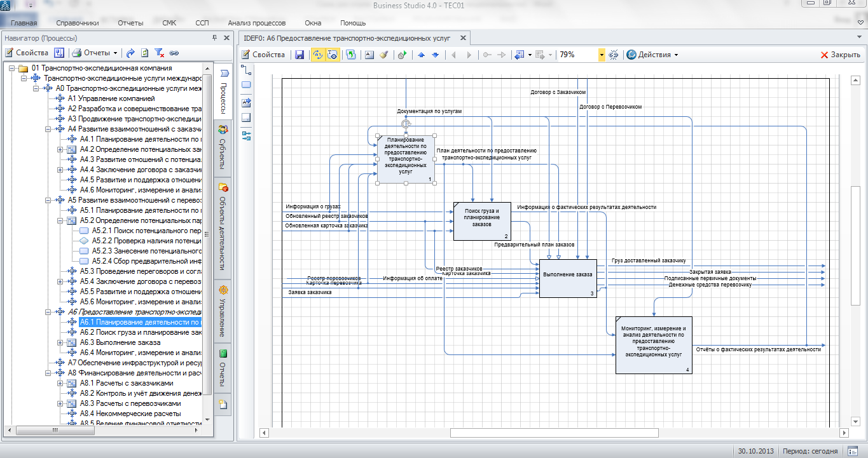Switch to the Субъекты side tab

coord(223,149)
